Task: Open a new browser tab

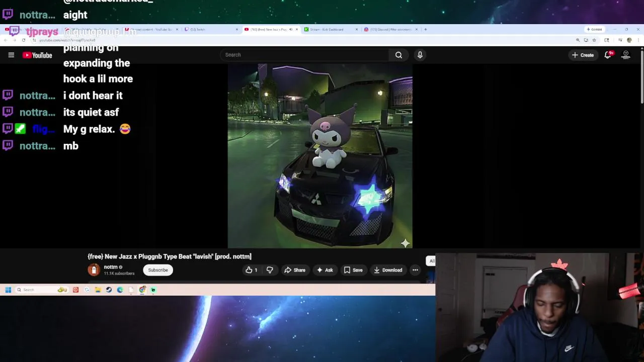Action: [426, 29]
